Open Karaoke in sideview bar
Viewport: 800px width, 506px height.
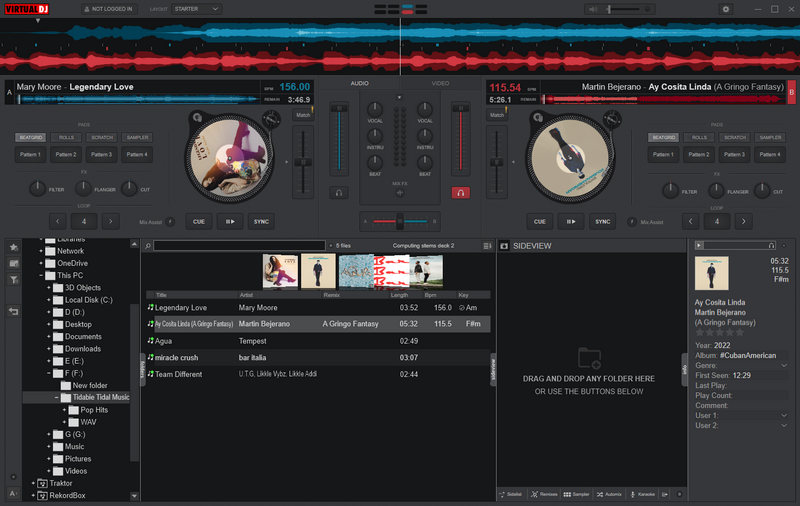point(642,494)
